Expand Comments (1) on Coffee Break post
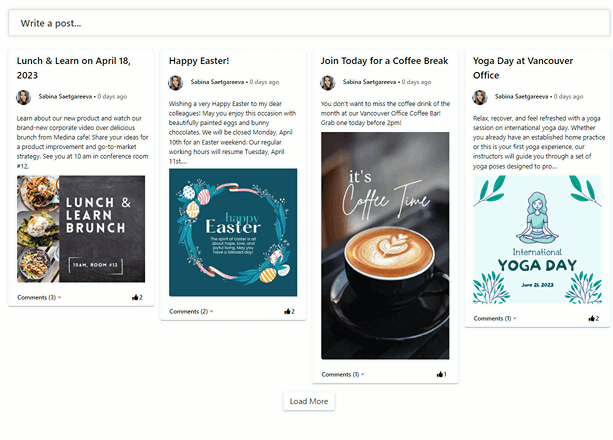 (343, 374)
